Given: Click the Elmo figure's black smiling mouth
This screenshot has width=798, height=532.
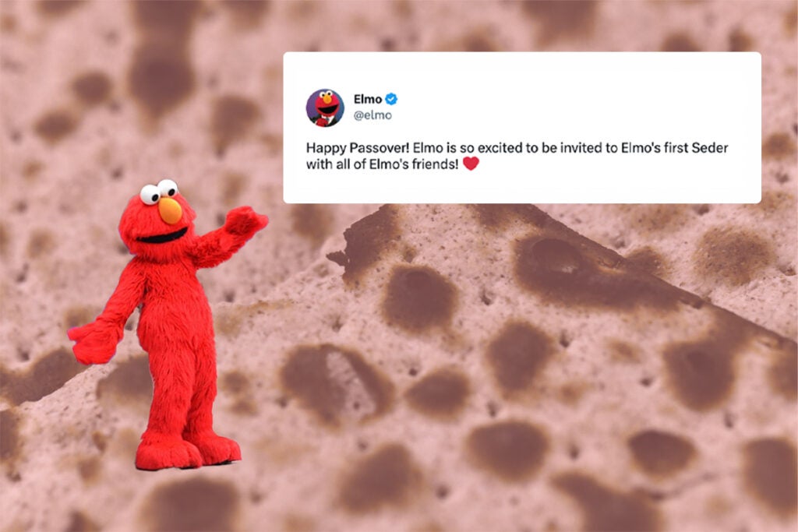Looking at the screenshot, I should click(163, 236).
